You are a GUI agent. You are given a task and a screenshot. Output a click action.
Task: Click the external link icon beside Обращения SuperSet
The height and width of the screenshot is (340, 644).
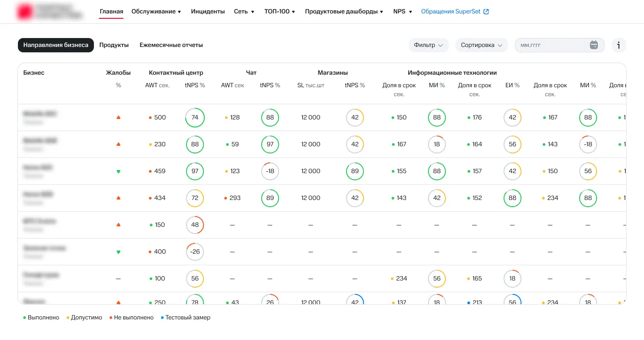[487, 12]
